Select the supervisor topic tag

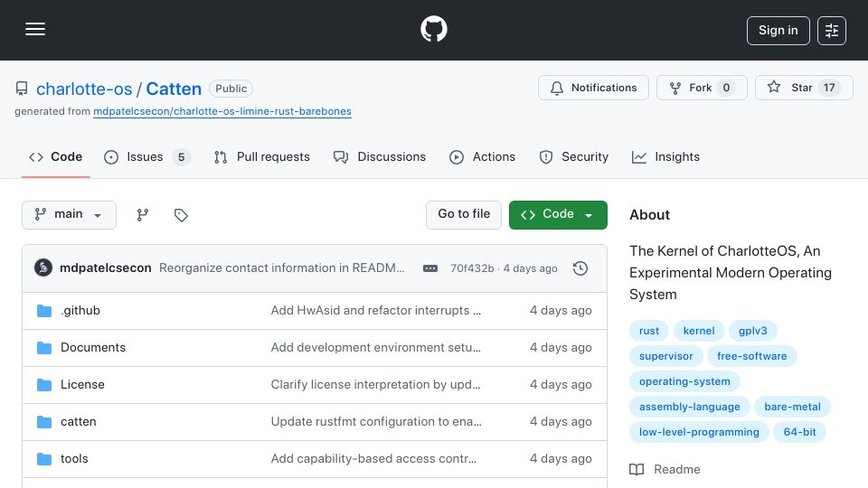[666, 356]
